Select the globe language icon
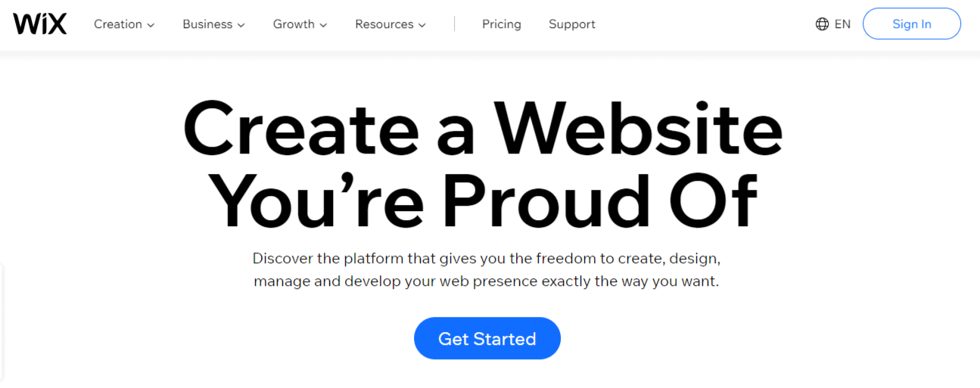Viewport: 980px width, 388px height. 822,24
